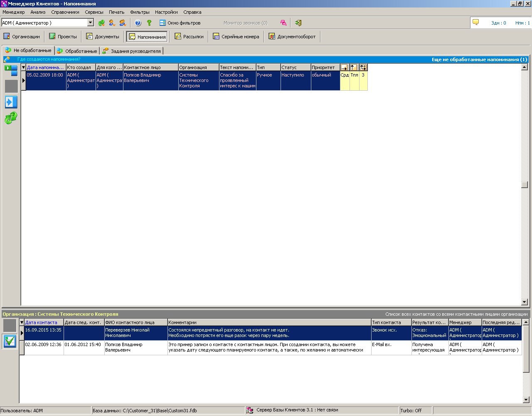Click the exit door icon in toolbar
The height and width of the screenshot is (416, 532).
298,23
